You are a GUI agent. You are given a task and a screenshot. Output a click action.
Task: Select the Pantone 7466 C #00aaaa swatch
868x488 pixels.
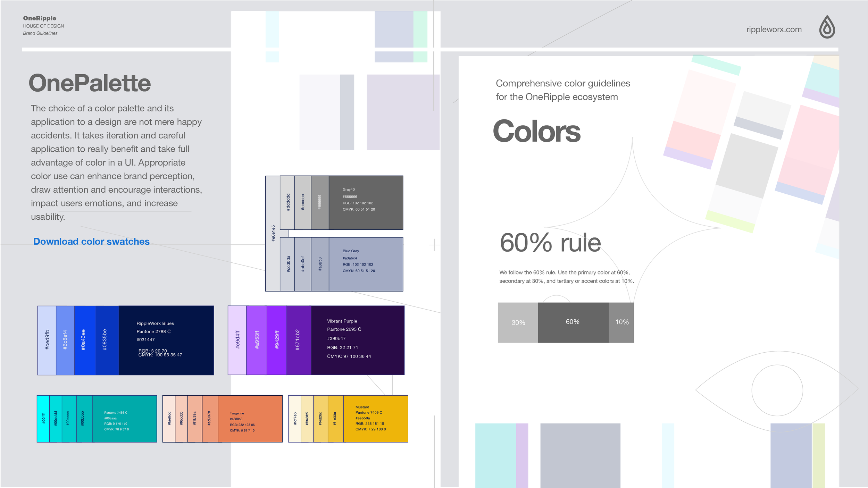click(125, 419)
